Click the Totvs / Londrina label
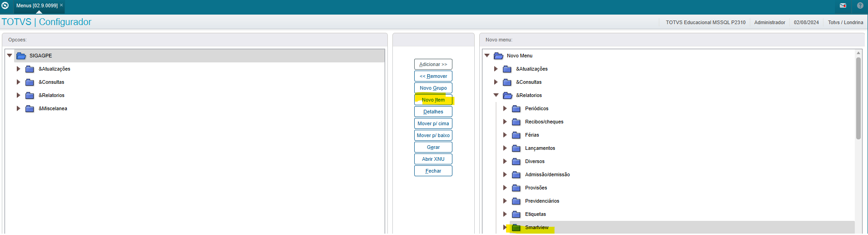This screenshot has width=868, height=235. 845,22
